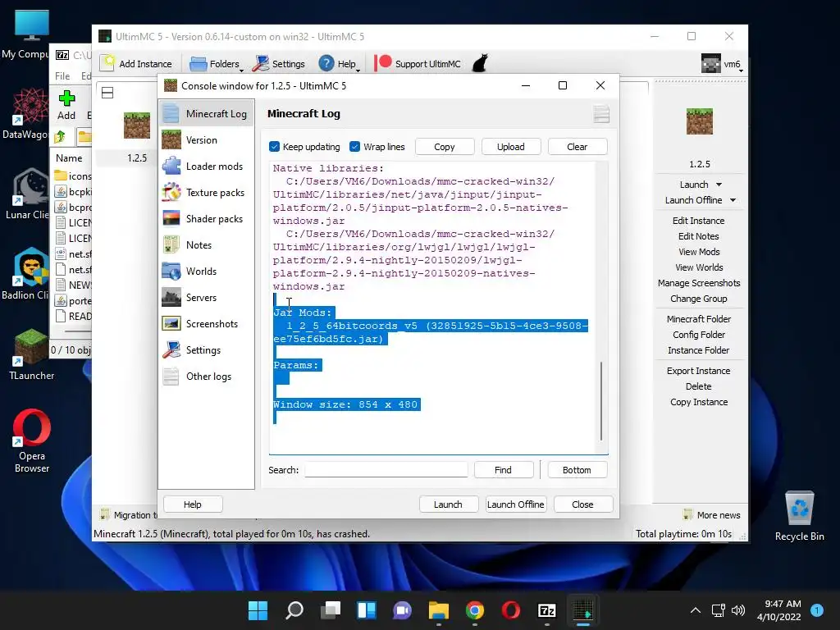Image resolution: width=840 pixels, height=630 pixels.
Task: Go to the Notes page
Action: pyautogui.click(x=206, y=244)
